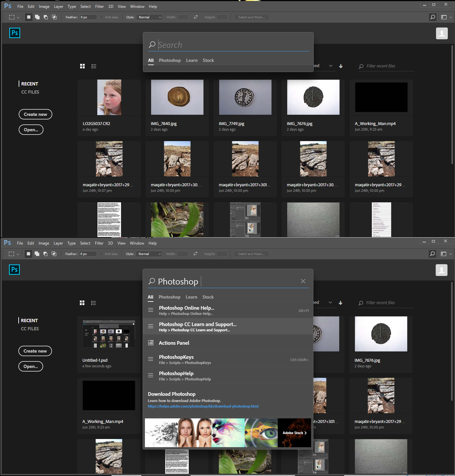Open 3D menu in bottom window
The height and width of the screenshot is (476, 455).
click(x=111, y=243)
